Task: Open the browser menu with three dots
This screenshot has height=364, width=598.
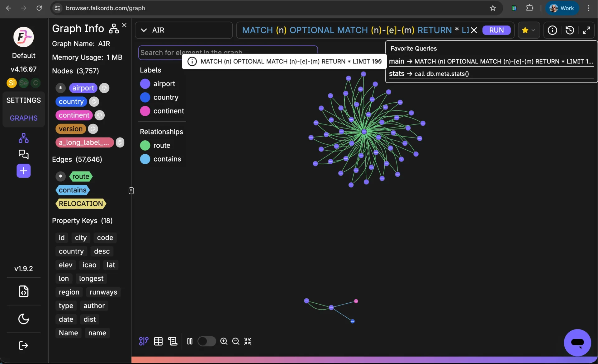Action: (589, 8)
